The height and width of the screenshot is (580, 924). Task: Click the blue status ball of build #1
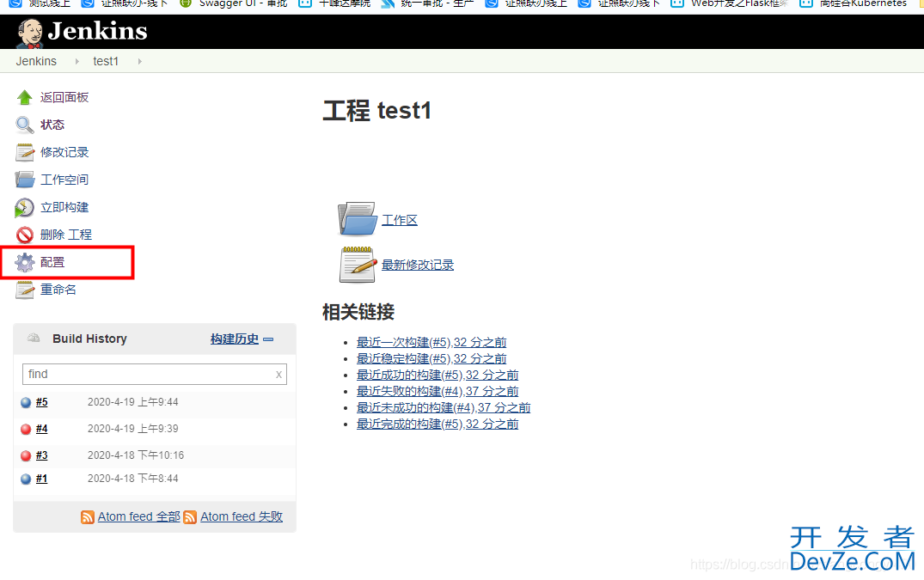pos(26,479)
